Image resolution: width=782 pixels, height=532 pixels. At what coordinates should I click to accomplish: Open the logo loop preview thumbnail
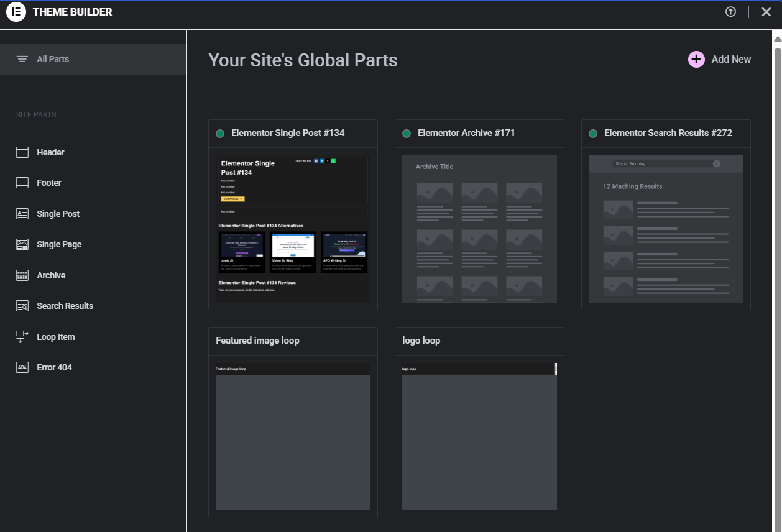[479, 436]
